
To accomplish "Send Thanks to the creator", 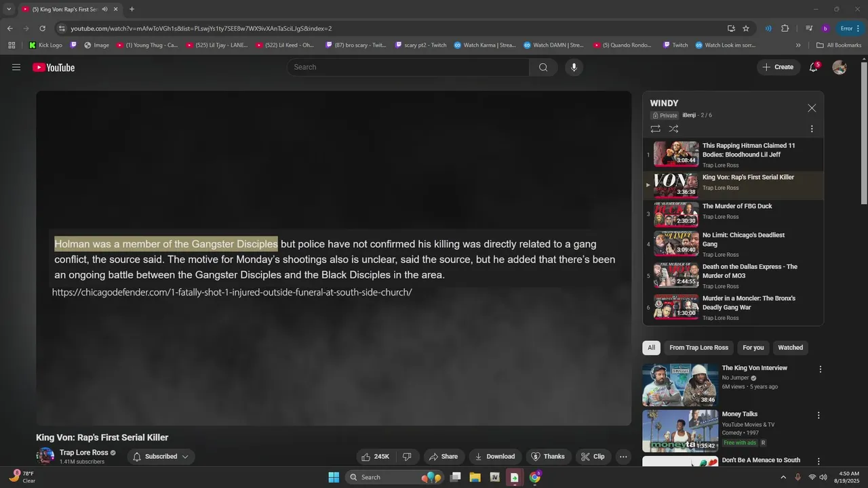I will point(548,457).
